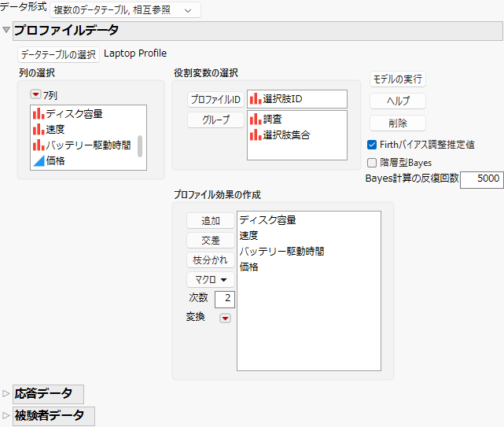Run the model with モデルの実行
The image size is (504, 427).
[x=398, y=79]
